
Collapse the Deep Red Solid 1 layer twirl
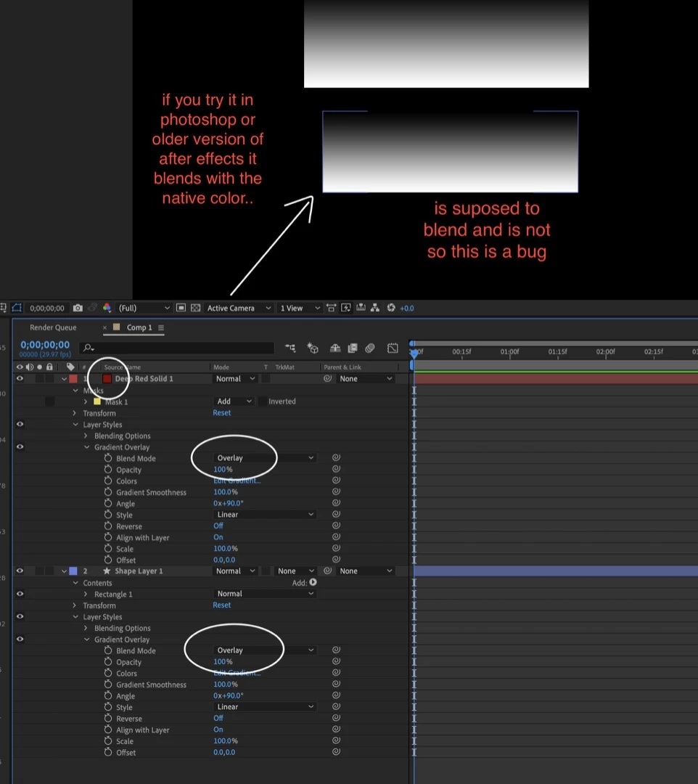[x=64, y=379]
